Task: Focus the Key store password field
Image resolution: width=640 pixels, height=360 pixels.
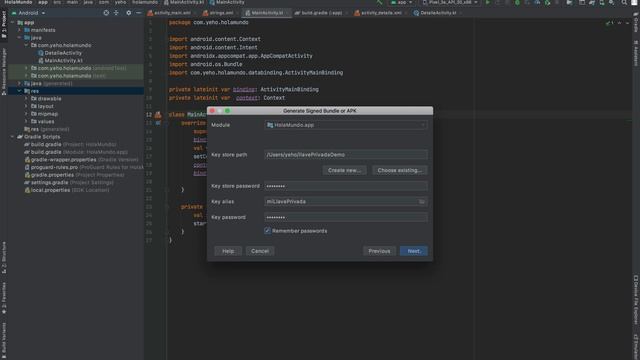Action: (x=346, y=186)
